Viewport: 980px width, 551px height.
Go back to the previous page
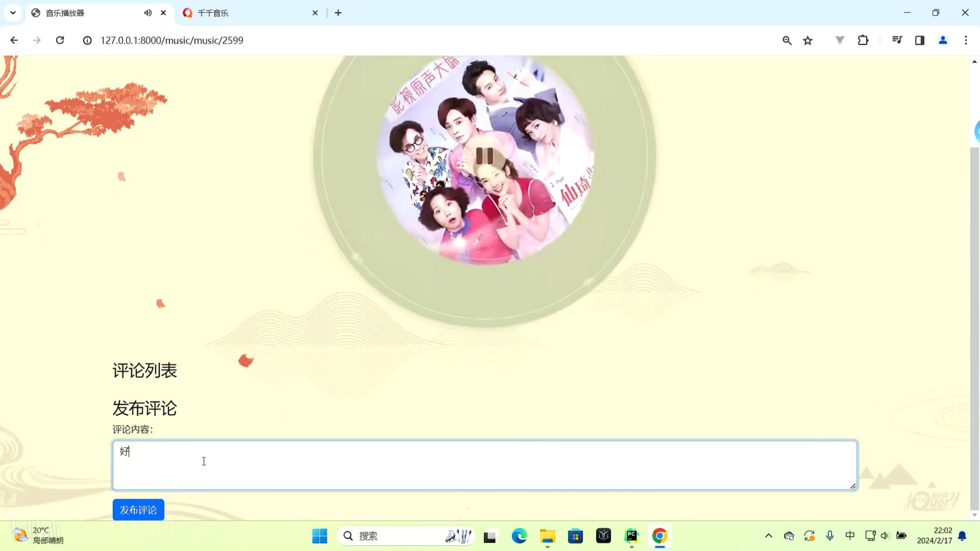tap(14, 40)
